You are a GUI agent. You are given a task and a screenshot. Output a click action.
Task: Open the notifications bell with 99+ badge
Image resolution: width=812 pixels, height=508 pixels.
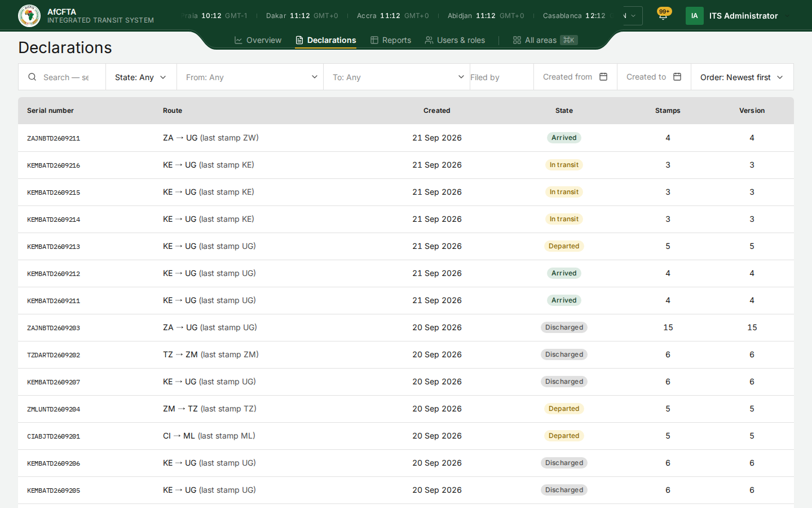pyautogui.click(x=663, y=15)
